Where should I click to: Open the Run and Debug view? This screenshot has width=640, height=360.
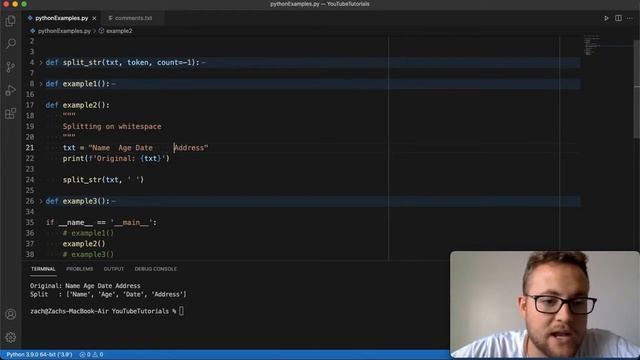tap(11, 90)
